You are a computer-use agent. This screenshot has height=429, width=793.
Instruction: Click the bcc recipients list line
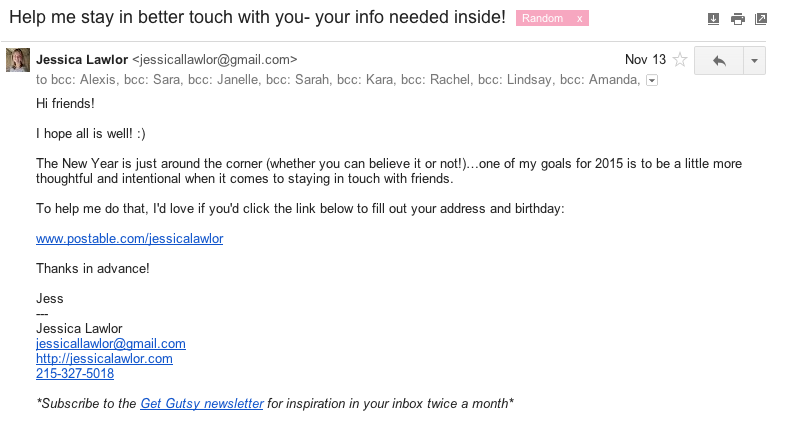(x=337, y=80)
